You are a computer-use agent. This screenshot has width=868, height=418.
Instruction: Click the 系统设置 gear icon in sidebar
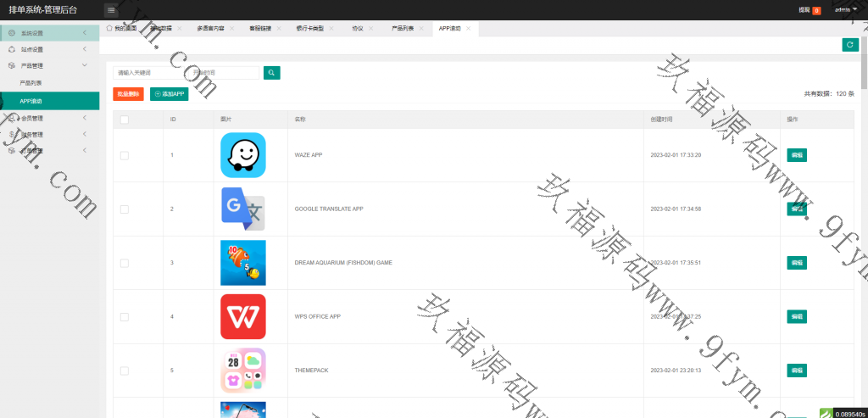coord(11,33)
